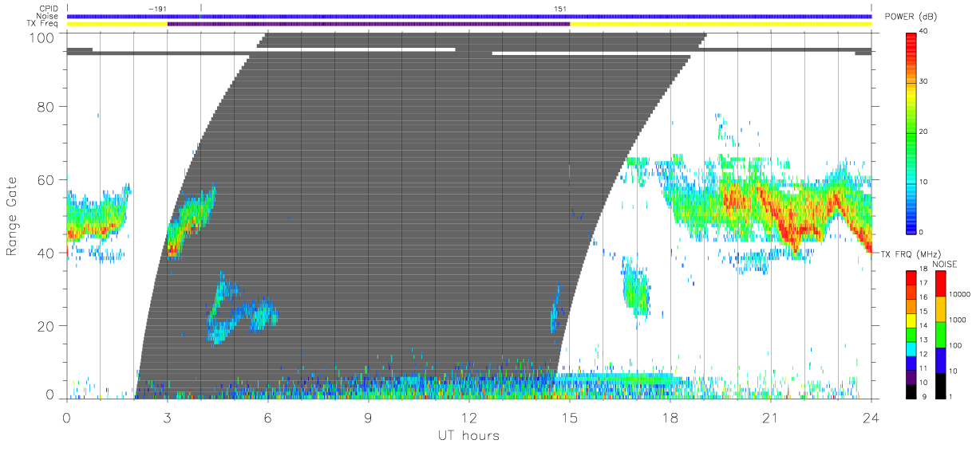Click the purple segment of TX Freq bar
The image size is (980, 452).
pyautogui.click(x=368, y=24)
